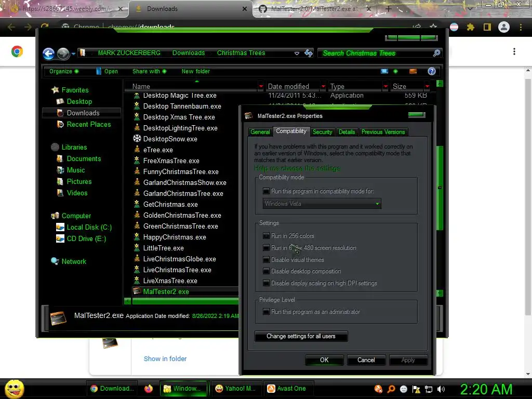Image resolution: width=532 pixels, height=399 pixels.
Task: Click the CD Drive (E:) icon in sidebar
Action: (x=60, y=238)
